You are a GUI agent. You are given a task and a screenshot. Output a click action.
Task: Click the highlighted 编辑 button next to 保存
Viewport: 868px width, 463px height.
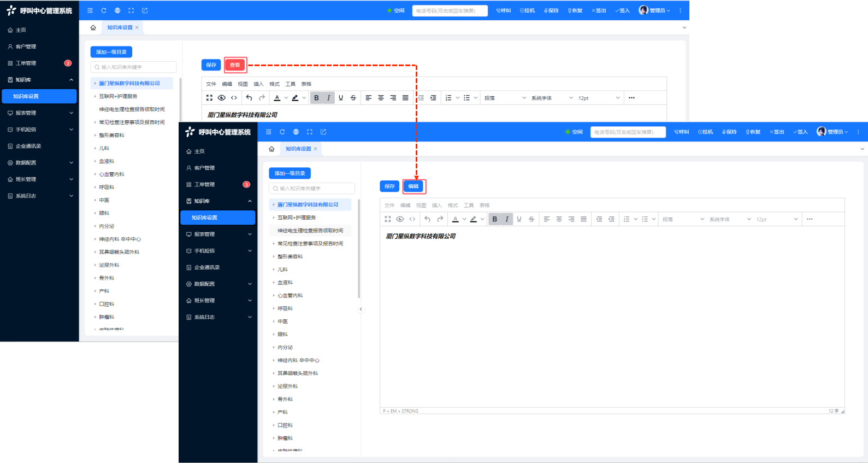pos(414,186)
